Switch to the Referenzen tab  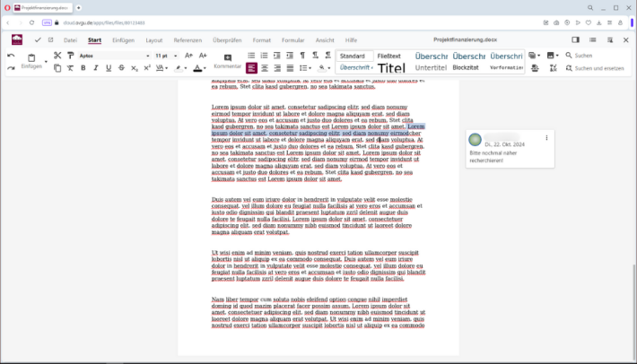click(188, 40)
